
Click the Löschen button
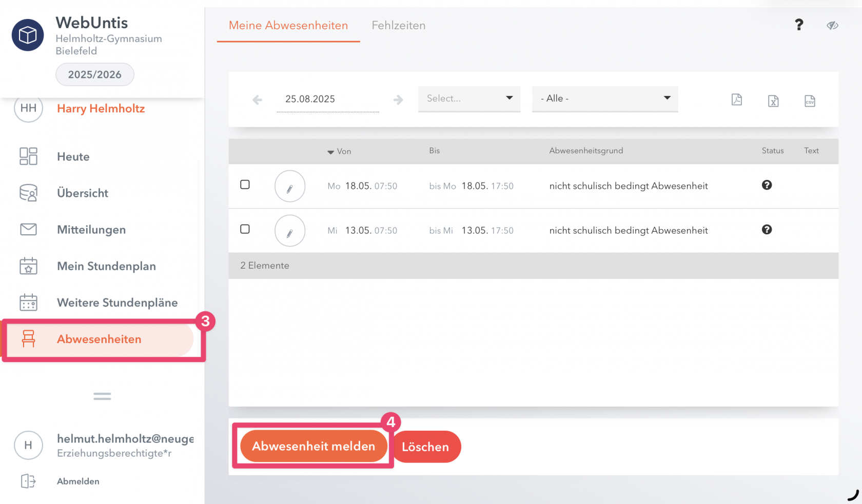point(425,447)
